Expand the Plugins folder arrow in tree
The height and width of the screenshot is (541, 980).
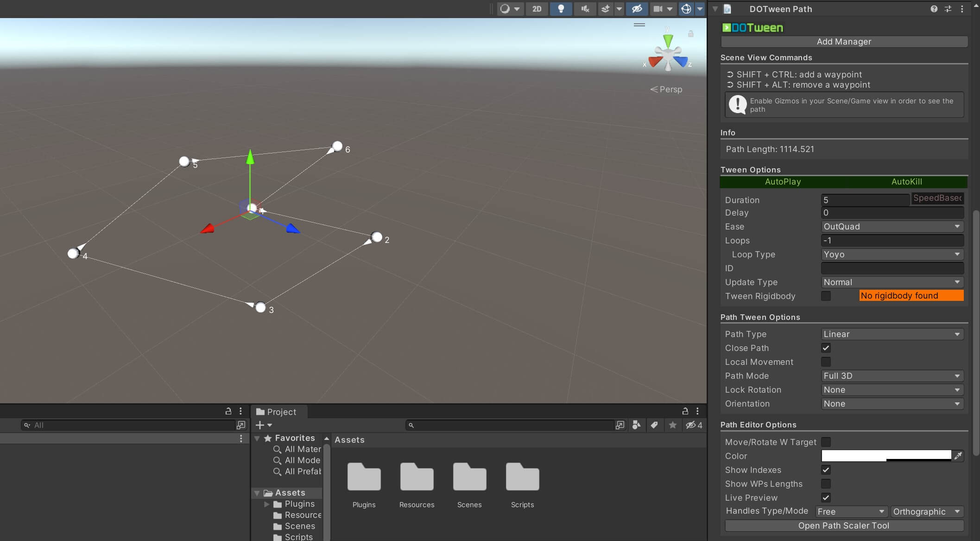[x=266, y=504]
